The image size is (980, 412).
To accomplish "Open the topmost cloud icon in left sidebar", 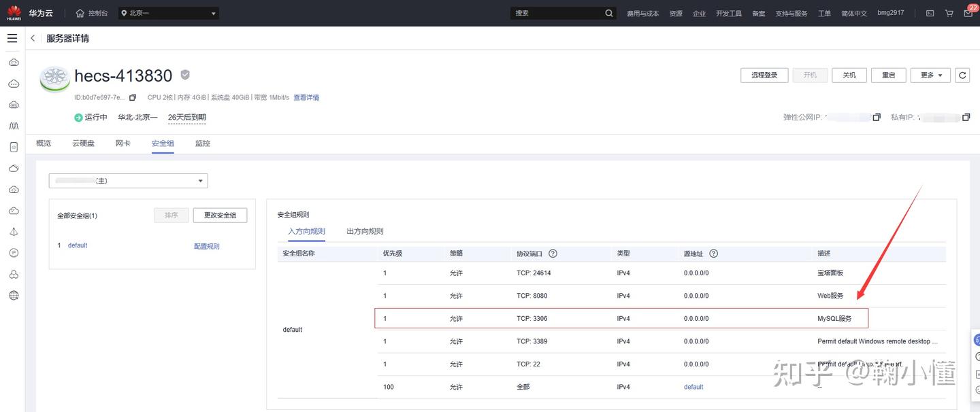I will (x=13, y=63).
